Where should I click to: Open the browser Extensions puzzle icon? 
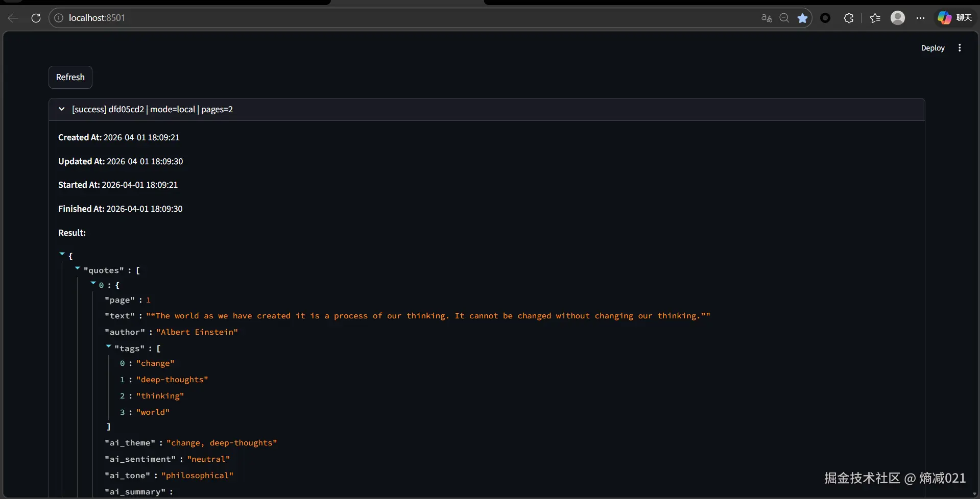[x=849, y=17]
